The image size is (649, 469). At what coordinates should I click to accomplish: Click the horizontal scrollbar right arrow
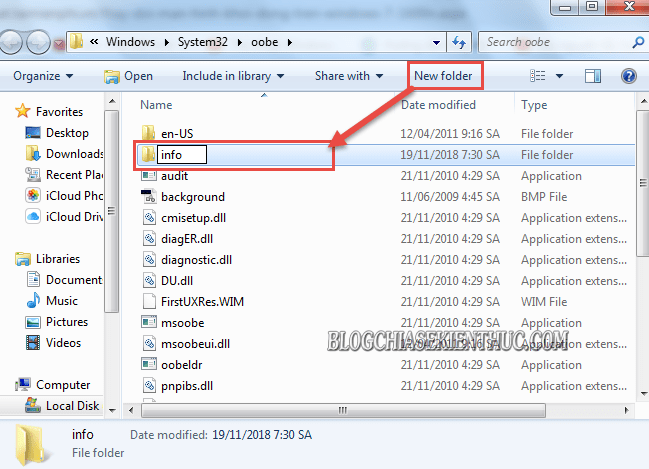(x=627, y=410)
